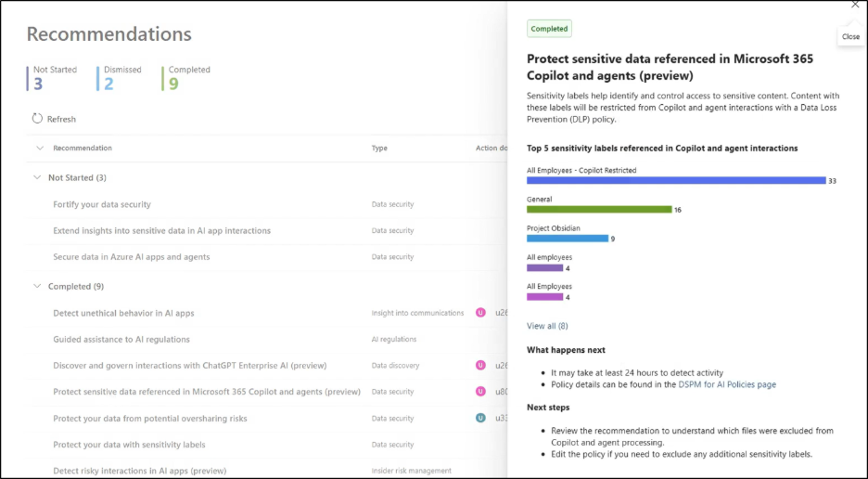The image size is (868, 479).
Task: Filter by Dismissed count
Action: click(x=121, y=78)
